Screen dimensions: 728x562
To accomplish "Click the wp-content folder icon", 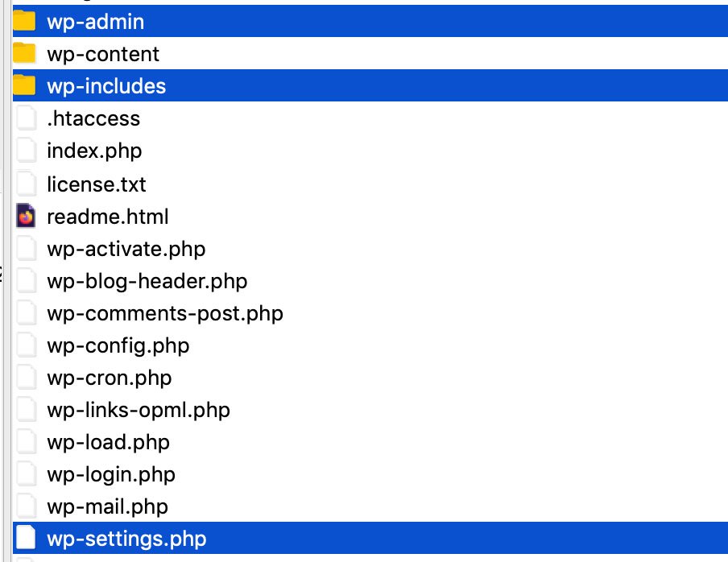I will click(24, 53).
